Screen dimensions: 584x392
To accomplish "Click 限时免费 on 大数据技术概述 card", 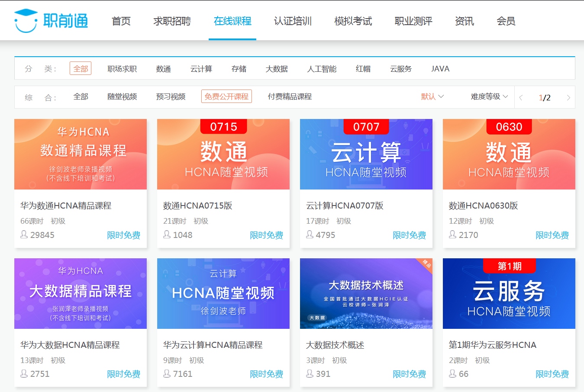I will tap(409, 374).
